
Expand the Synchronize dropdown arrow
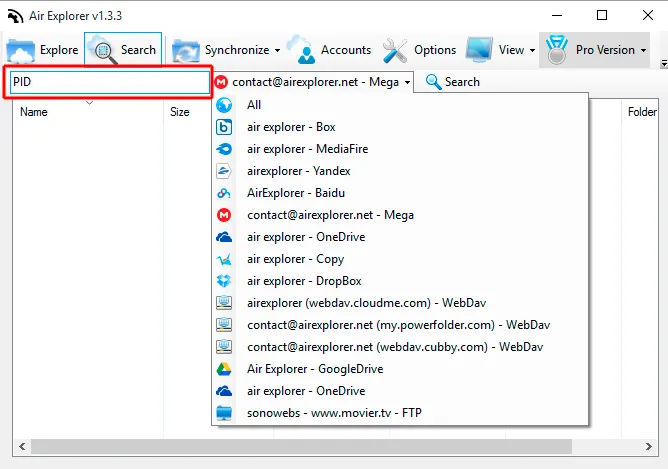(277, 50)
